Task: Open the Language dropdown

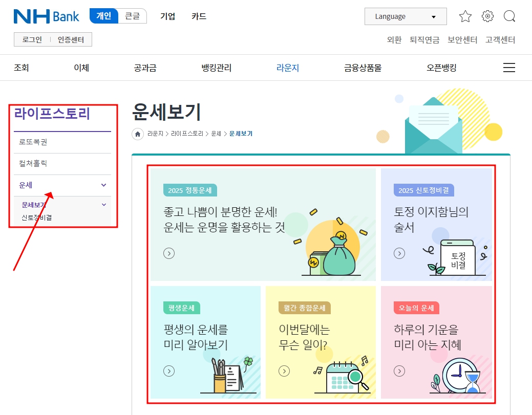Action: (x=405, y=16)
